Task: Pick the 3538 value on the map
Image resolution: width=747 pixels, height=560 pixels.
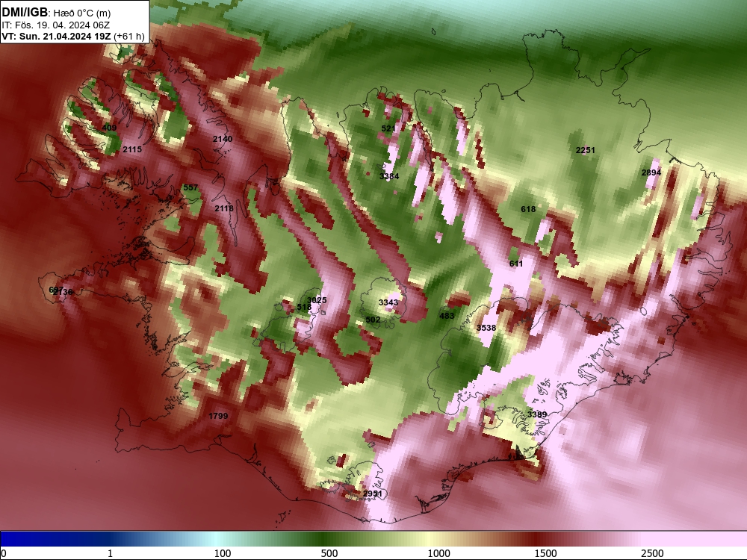Action: point(486,328)
